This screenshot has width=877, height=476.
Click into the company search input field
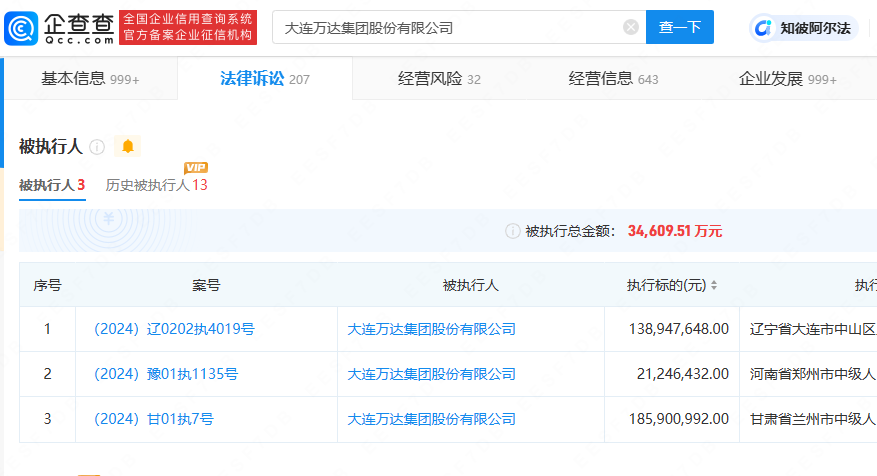click(450, 28)
